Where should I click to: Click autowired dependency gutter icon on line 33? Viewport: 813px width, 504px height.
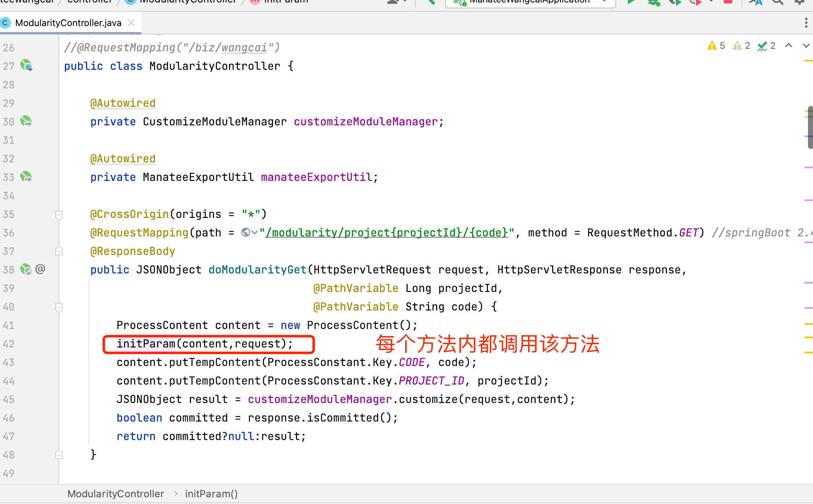26,177
